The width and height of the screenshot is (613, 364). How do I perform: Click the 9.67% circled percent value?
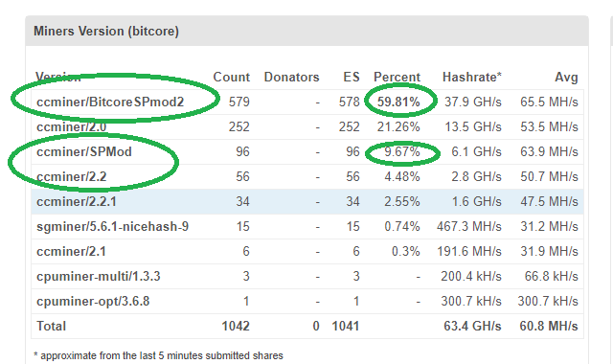coord(402,151)
